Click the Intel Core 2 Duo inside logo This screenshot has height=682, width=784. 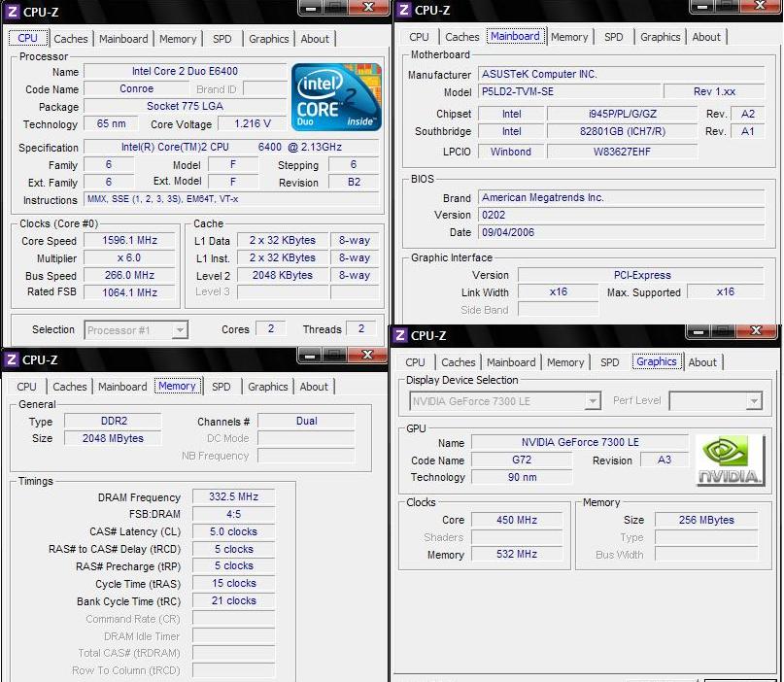(x=336, y=97)
